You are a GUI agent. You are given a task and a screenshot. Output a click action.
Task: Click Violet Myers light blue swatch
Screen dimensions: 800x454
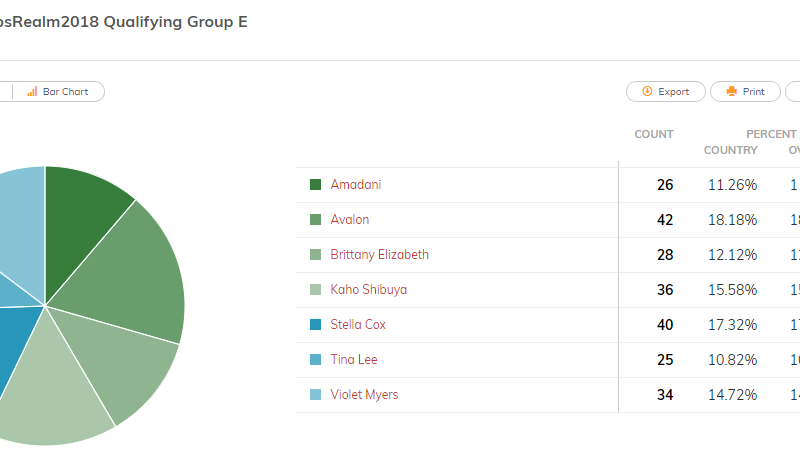tap(315, 394)
